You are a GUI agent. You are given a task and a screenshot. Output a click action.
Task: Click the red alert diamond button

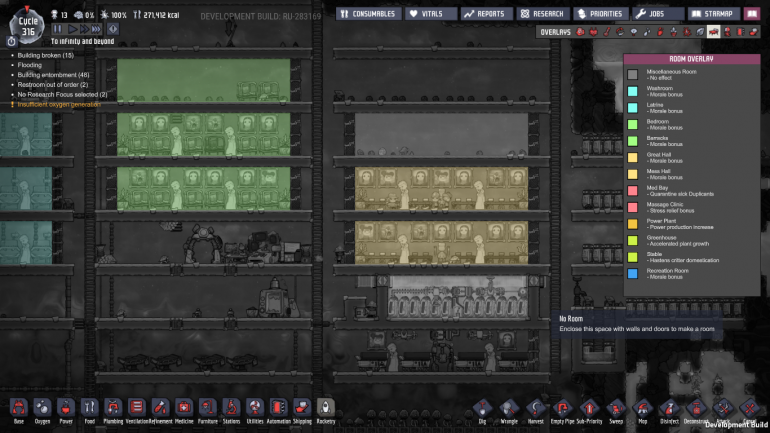112,29
